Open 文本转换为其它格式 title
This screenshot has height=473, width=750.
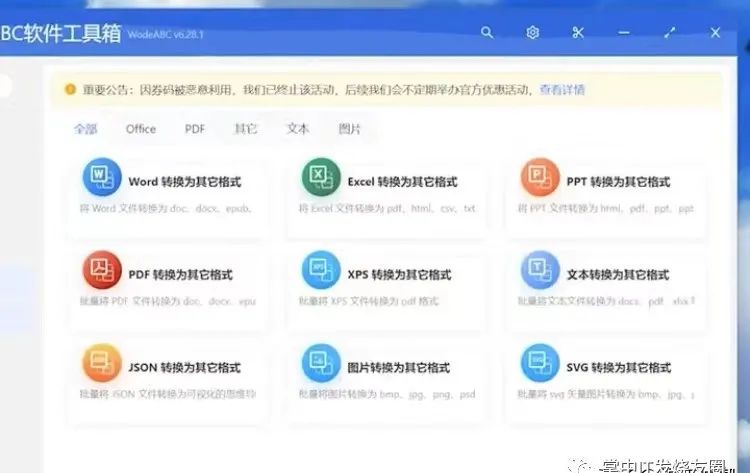click(x=618, y=275)
